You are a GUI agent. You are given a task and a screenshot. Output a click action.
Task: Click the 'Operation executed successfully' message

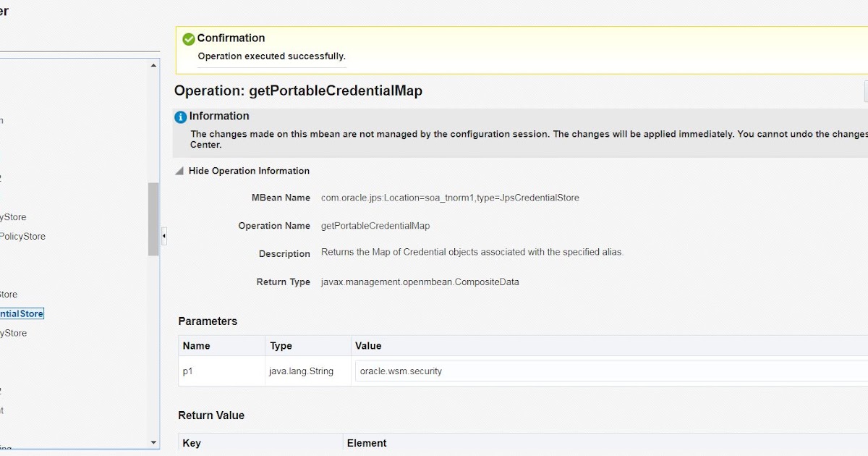coord(272,56)
